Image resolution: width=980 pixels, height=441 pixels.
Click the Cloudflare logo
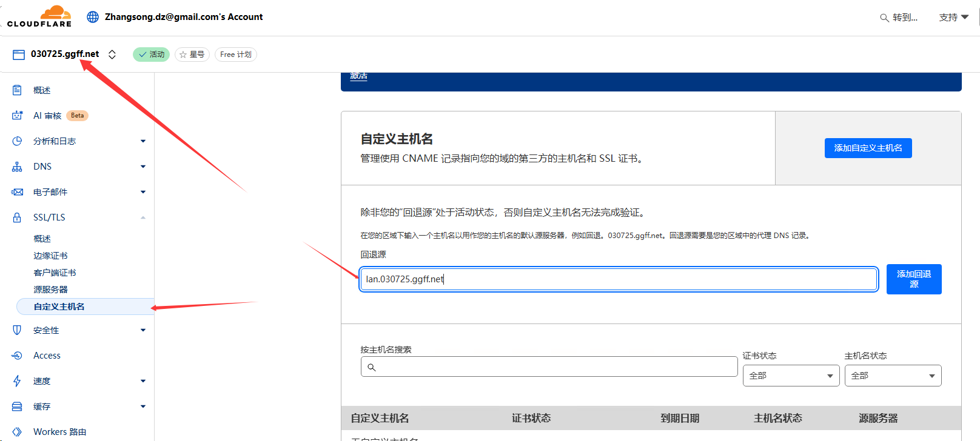click(39, 16)
